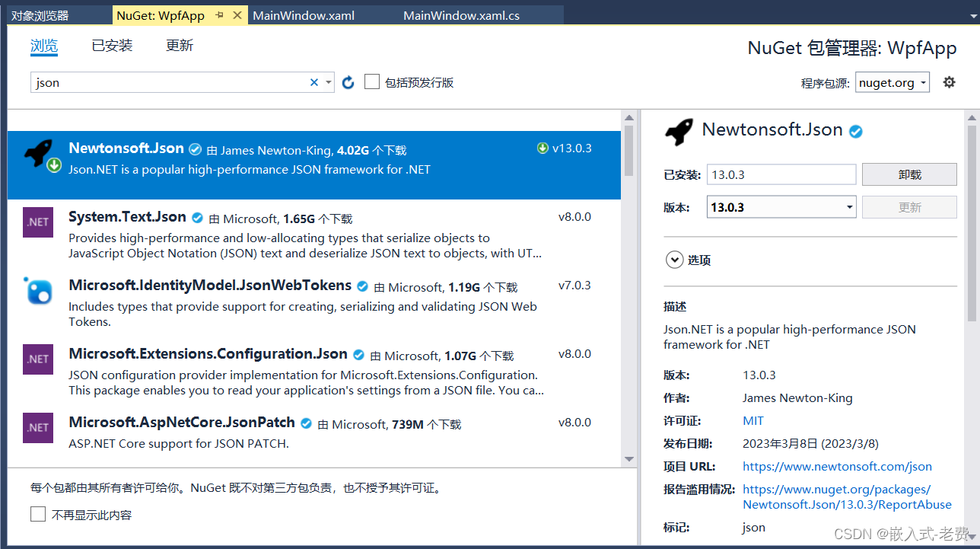Open the ReportAbuse nuget.org link

[847, 496]
